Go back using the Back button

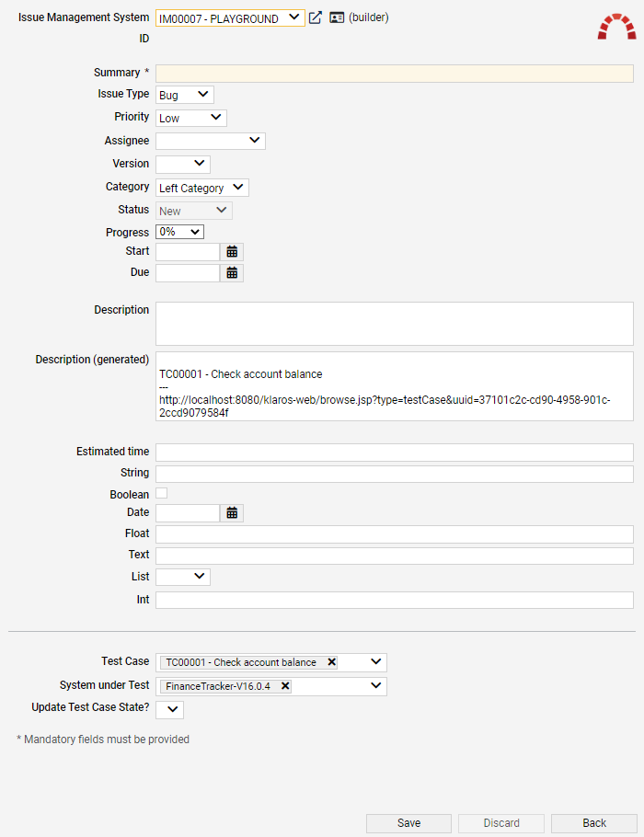tap(593, 823)
